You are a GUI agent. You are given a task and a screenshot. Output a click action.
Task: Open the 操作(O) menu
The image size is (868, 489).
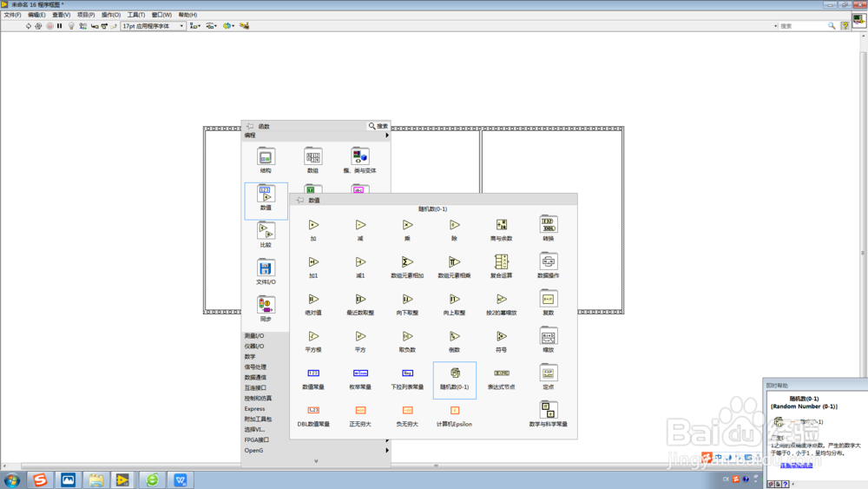coord(111,15)
